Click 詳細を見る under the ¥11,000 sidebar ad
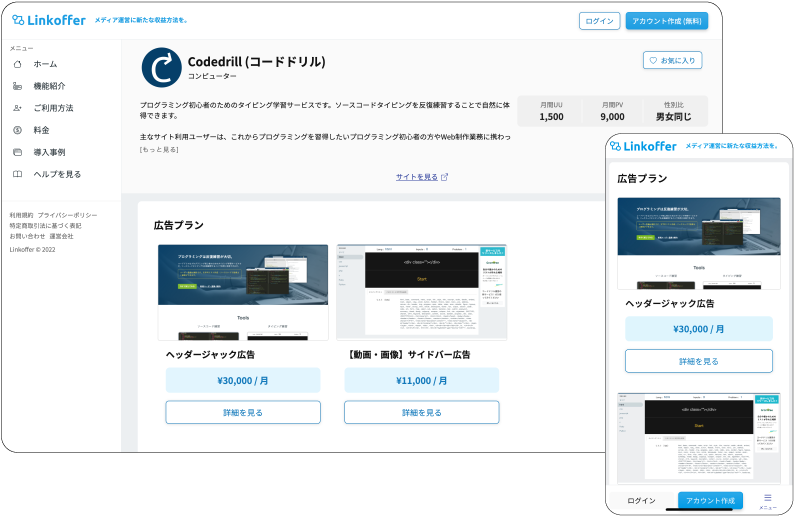Screen dimensions: 794x516 click(421, 412)
